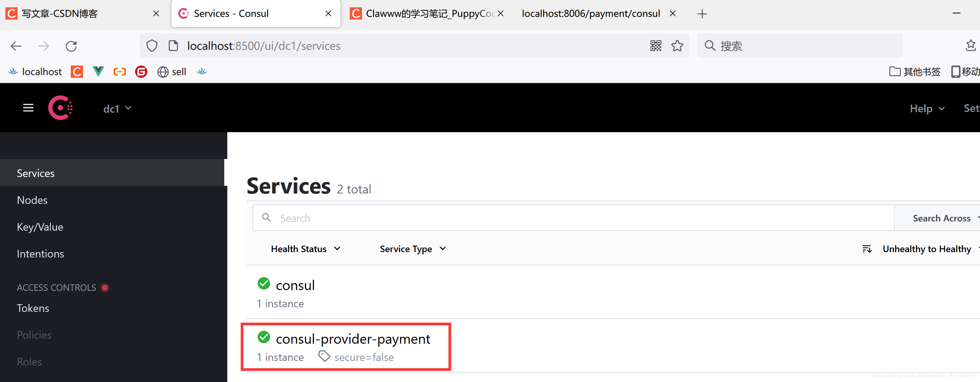Switch to the Clawww的学习笔记 browser tab
This screenshot has width=980, height=382.
pos(424,13)
